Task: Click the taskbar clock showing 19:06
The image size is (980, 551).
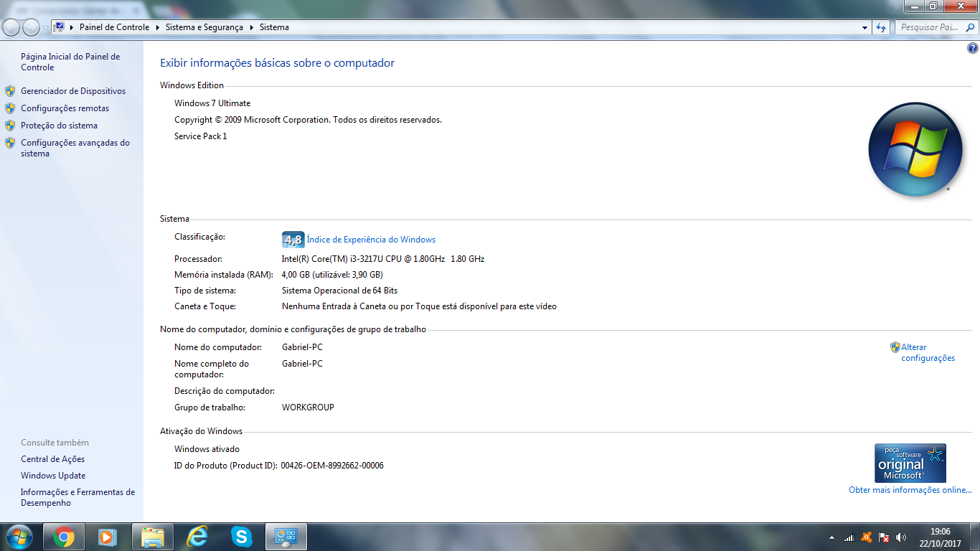Action: [941, 537]
